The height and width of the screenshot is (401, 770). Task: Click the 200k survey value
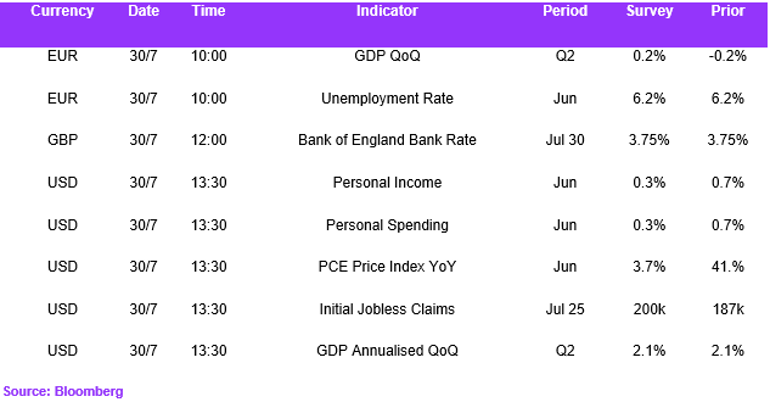(649, 309)
